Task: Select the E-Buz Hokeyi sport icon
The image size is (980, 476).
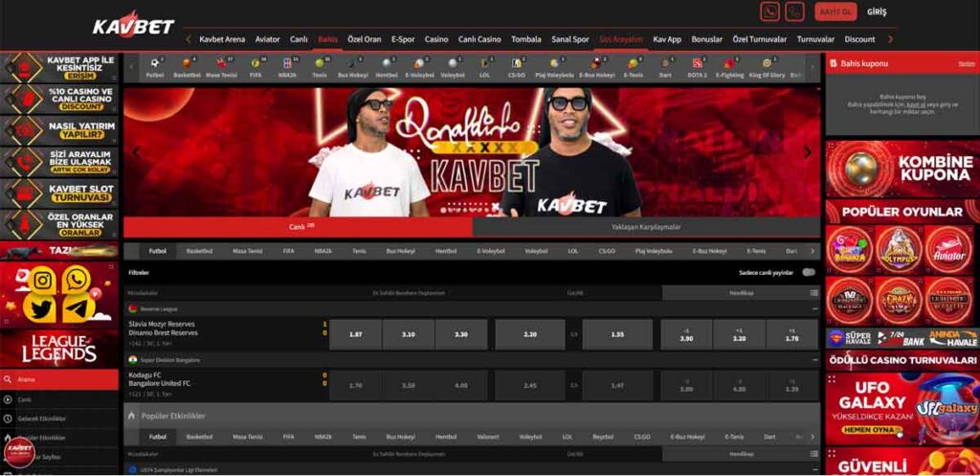Action: click(596, 63)
